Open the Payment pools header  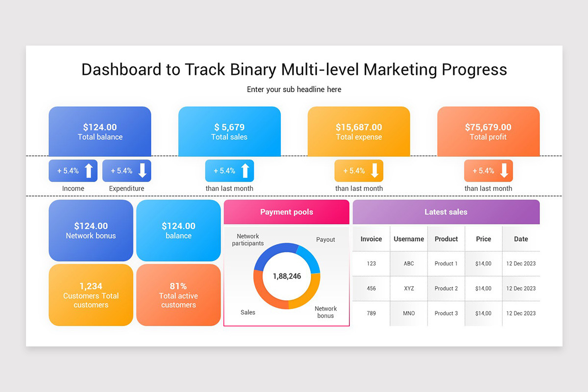pyautogui.click(x=287, y=212)
